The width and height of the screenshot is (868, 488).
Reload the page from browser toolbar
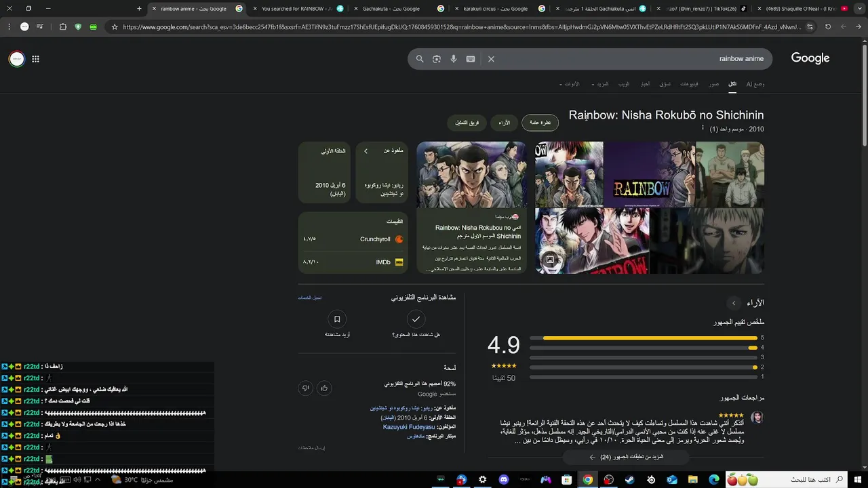click(828, 27)
